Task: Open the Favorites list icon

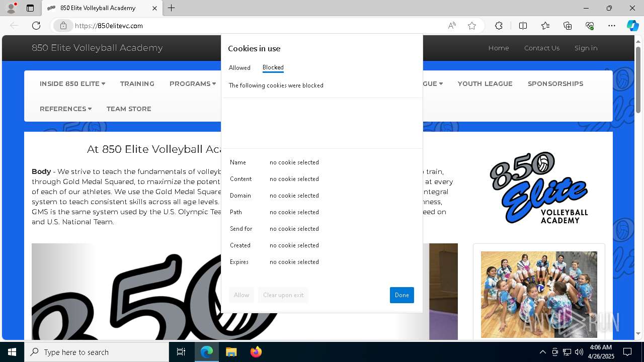Action: click(x=545, y=26)
